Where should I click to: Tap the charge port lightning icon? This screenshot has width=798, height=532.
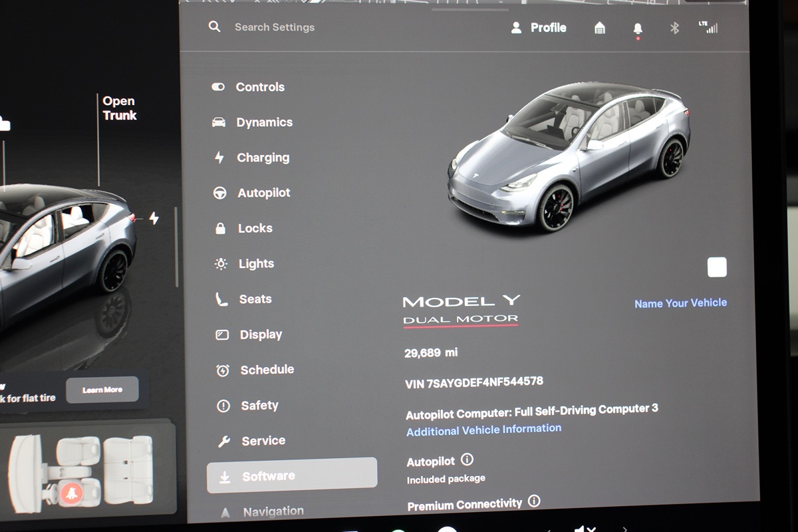[154, 218]
